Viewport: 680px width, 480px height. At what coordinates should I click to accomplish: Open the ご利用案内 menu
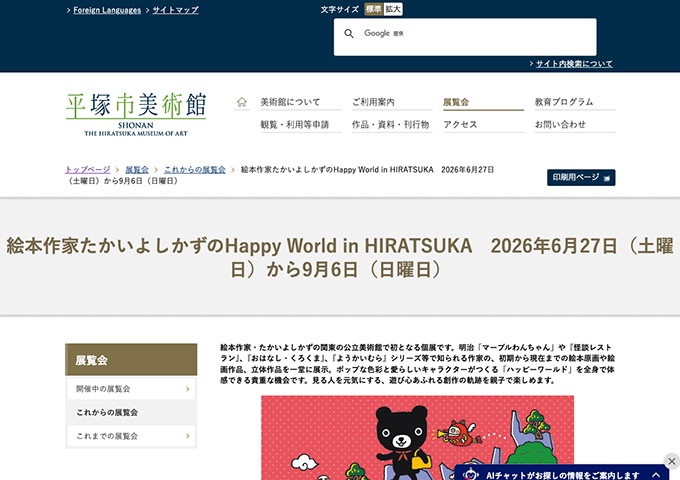pos(392,102)
